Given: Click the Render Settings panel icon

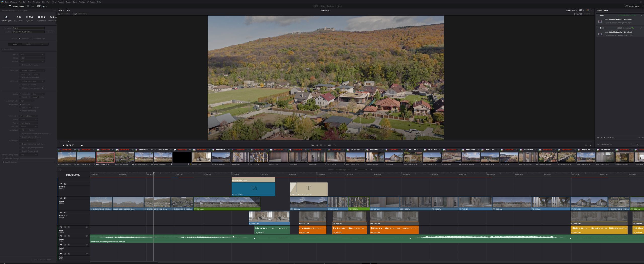Looking at the screenshot, I should [10, 6].
